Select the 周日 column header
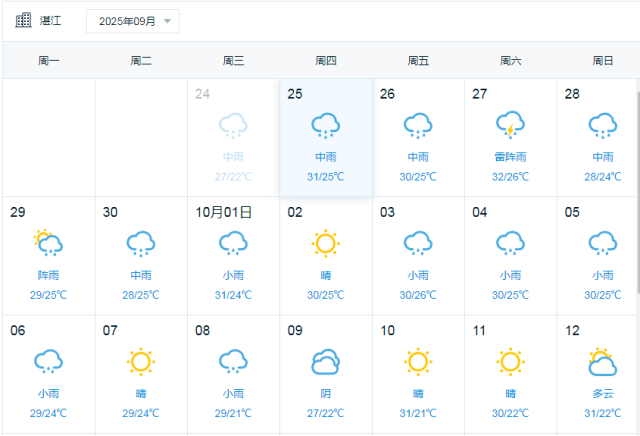The image size is (640, 436). [602, 61]
